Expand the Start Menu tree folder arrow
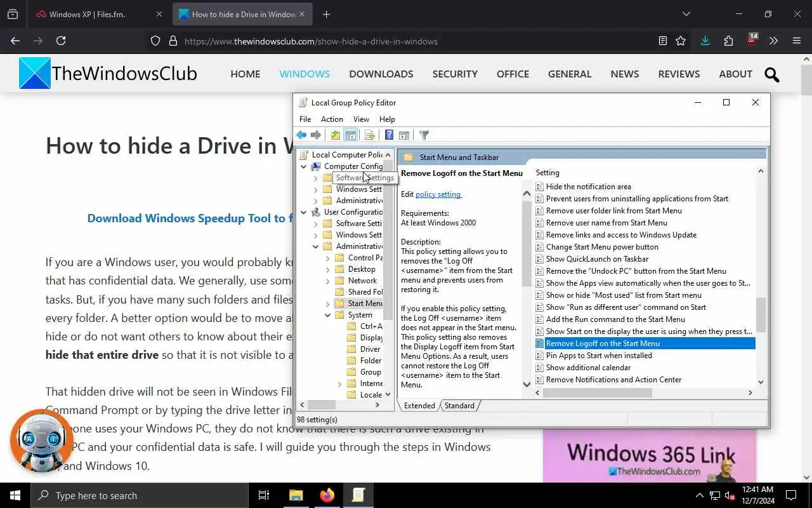 328,304
